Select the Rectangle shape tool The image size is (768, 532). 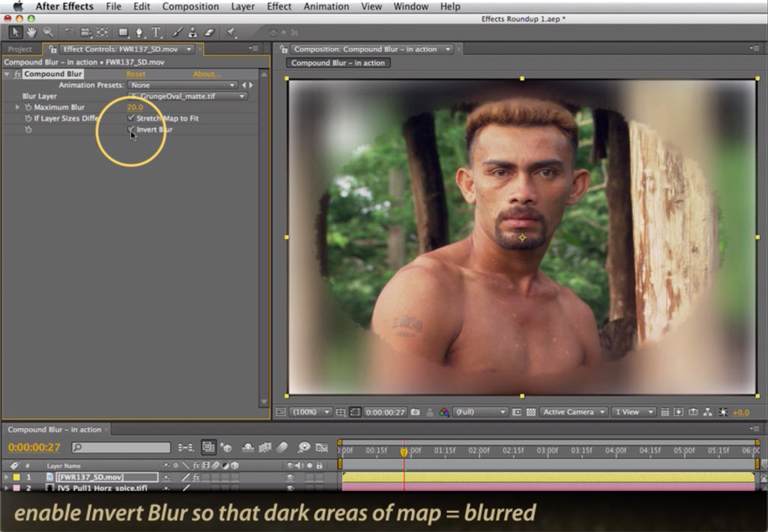123,32
